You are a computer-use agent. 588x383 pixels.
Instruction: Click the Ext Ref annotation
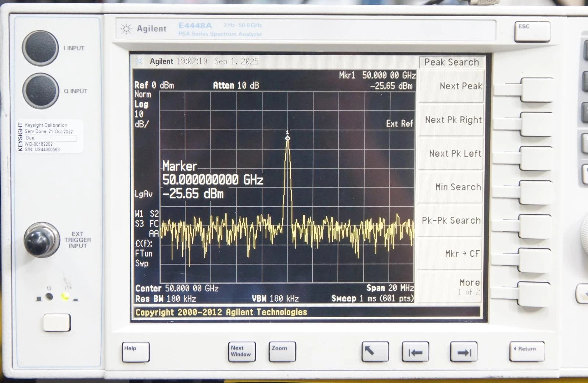[x=400, y=124]
